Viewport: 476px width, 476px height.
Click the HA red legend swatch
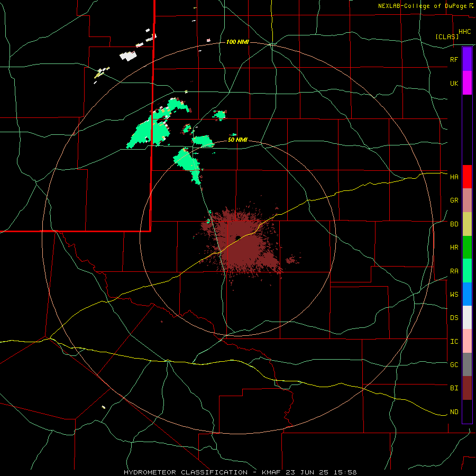(467, 177)
